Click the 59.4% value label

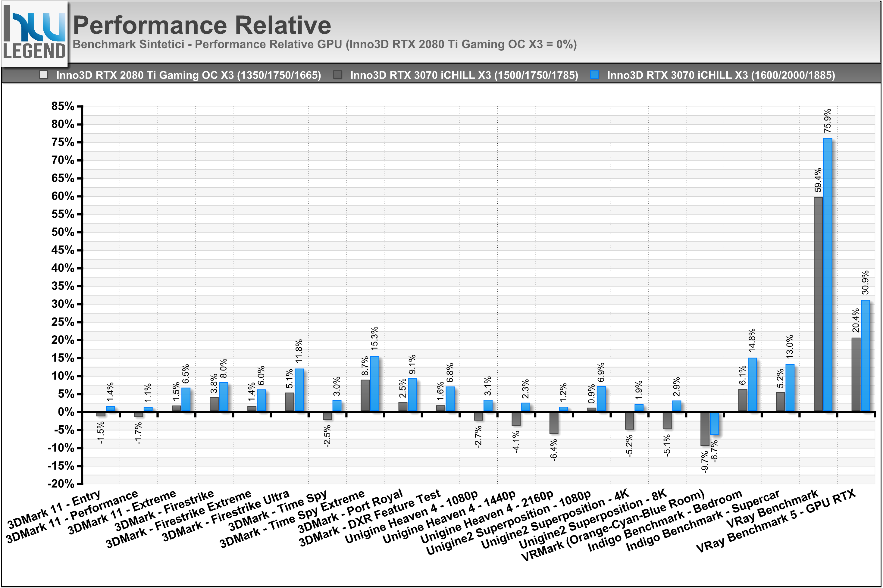[x=818, y=180]
